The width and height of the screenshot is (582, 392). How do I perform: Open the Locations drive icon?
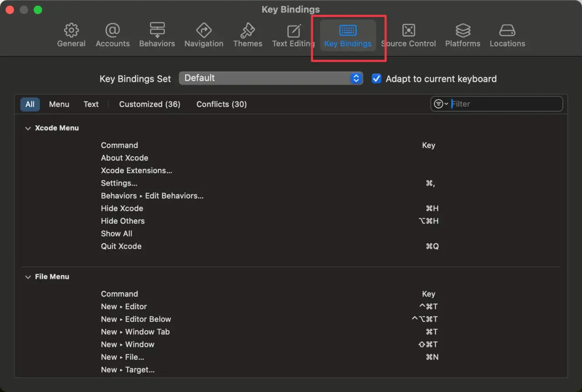point(507,30)
